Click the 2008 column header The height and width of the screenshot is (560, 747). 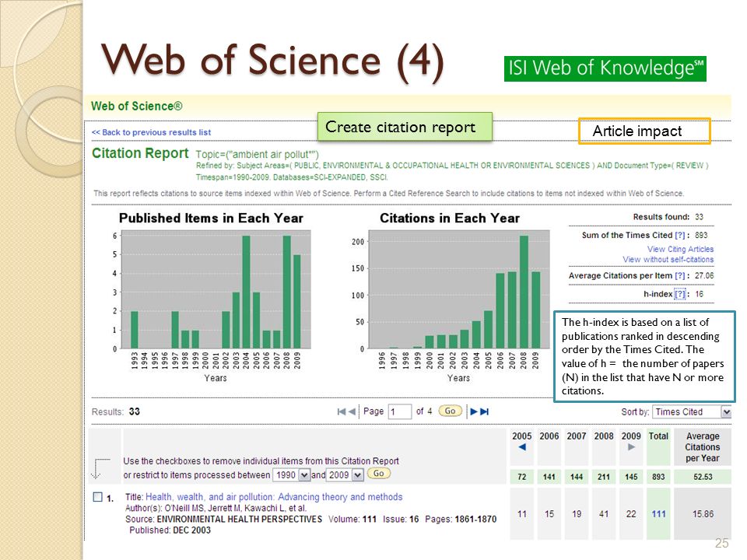pyautogui.click(x=604, y=436)
